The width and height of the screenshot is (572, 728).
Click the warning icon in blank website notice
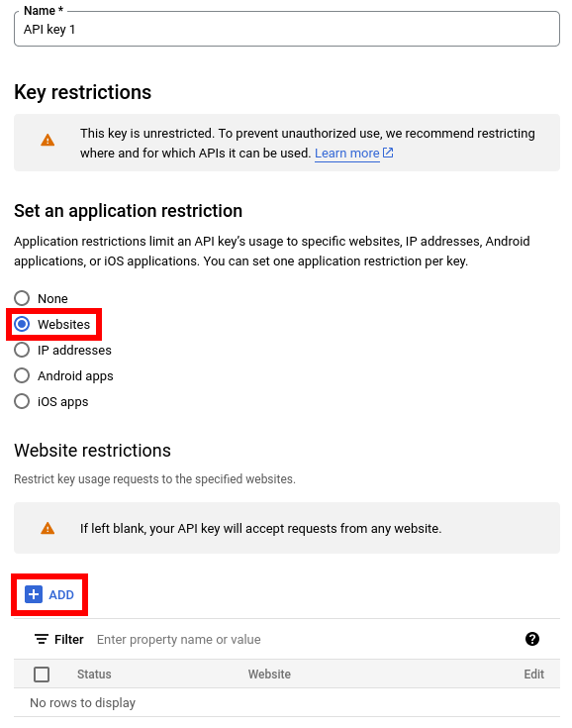[x=48, y=528]
